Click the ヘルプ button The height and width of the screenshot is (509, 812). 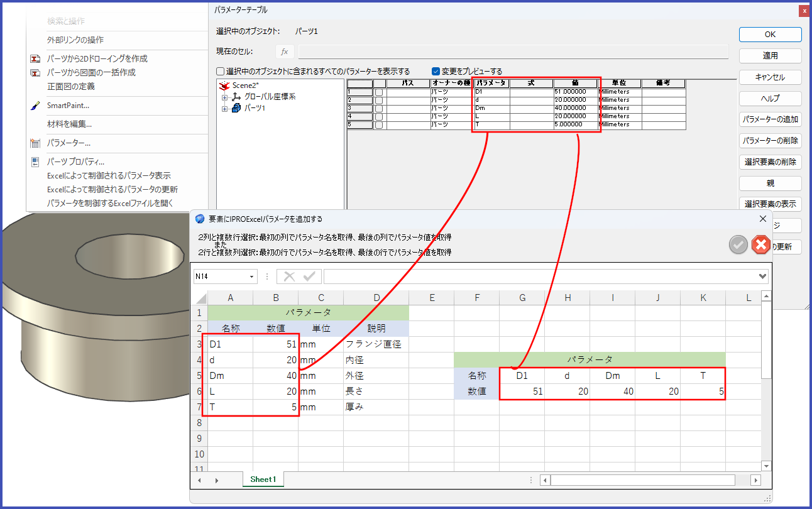pos(770,99)
